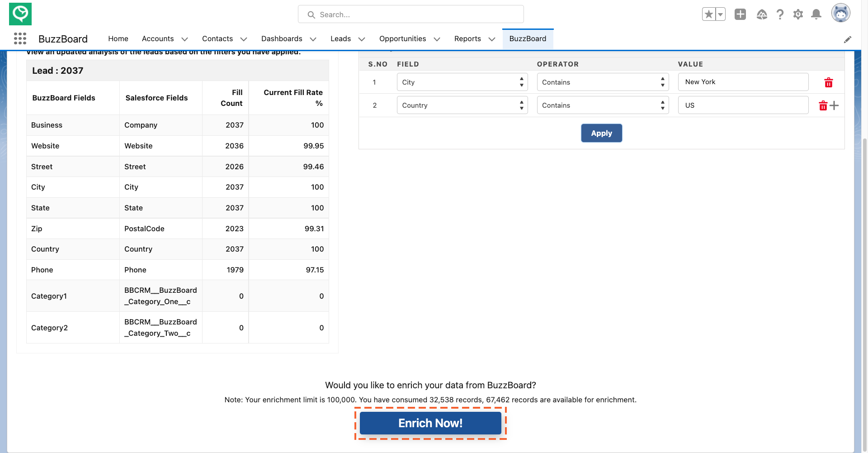The height and width of the screenshot is (453, 868).
Task: Open the Opportunities tab
Action: (402, 39)
